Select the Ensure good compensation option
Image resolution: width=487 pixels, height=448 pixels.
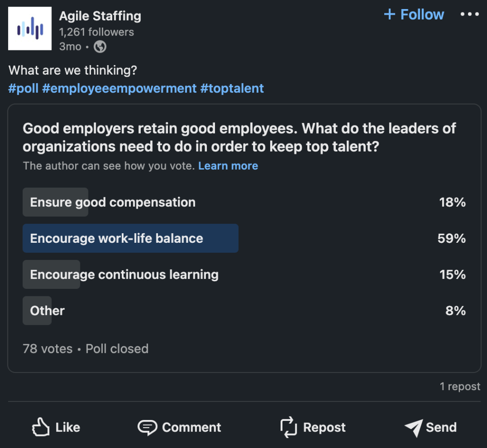tap(113, 202)
